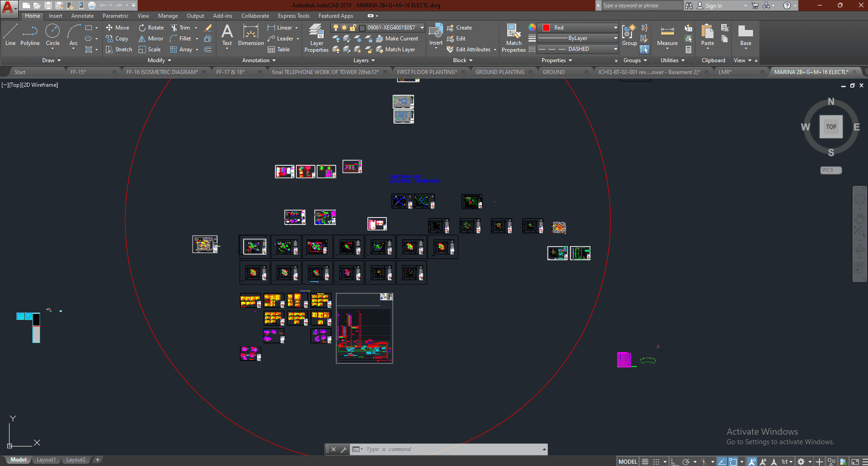The height and width of the screenshot is (466, 868).
Task: Open the Red object color selector
Action: point(577,28)
